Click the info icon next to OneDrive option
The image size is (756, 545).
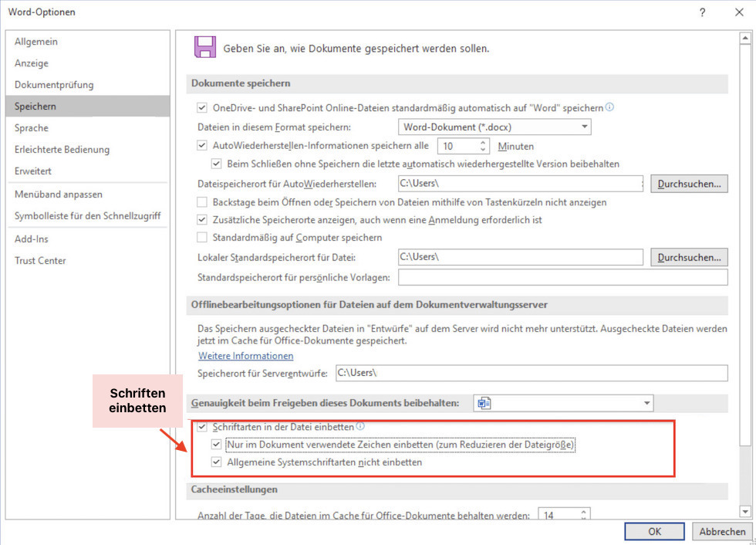(x=610, y=107)
